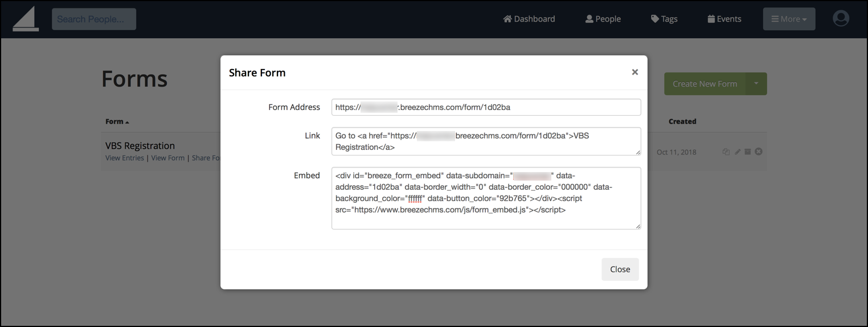Click the Forms page heading

134,79
